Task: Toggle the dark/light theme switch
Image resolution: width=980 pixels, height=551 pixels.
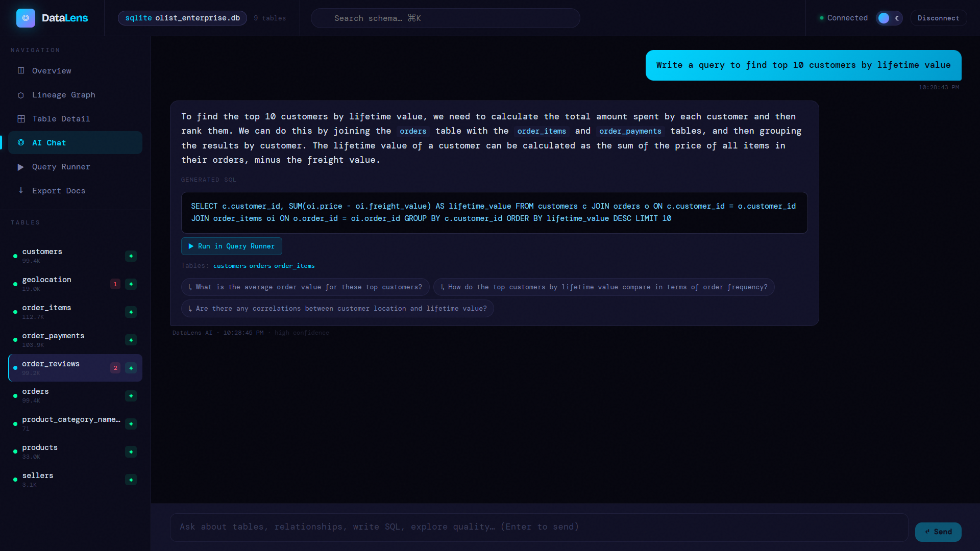Action: [x=889, y=18]
